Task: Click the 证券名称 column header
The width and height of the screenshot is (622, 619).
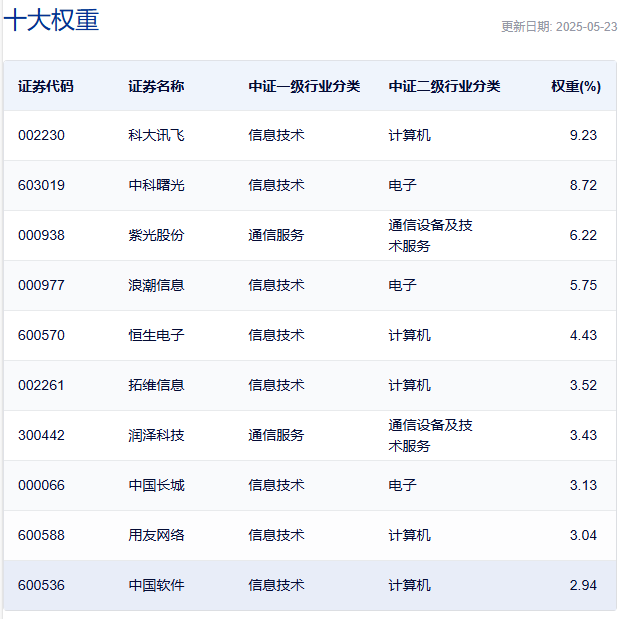Action: pyautogui.click(x=156, y=86)
